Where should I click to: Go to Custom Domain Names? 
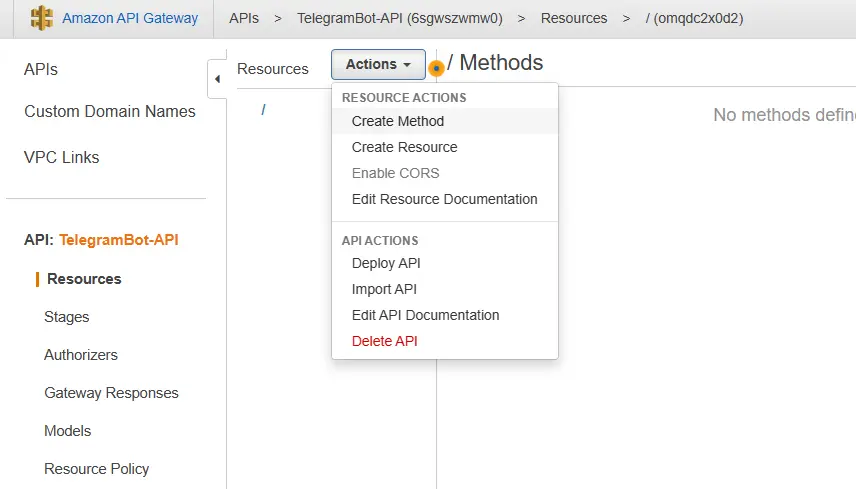click(x=110, y=111)
